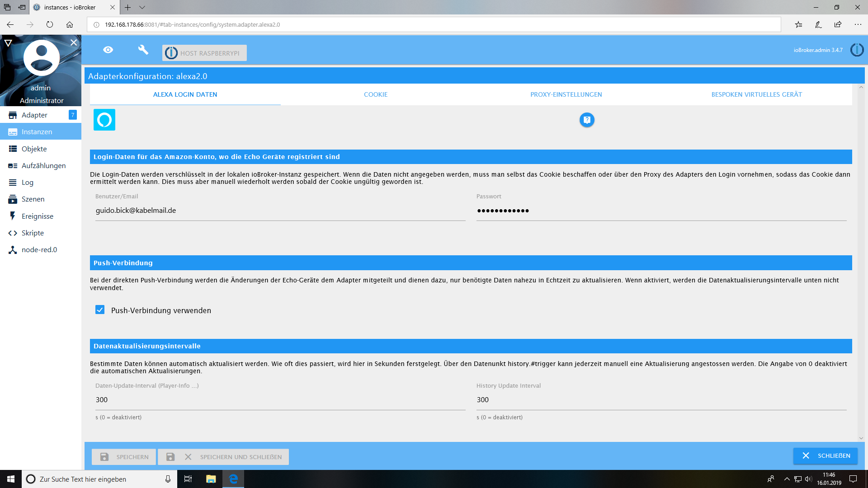Open Windows Start menu
The height and width of the screenshot is (488, 868).
click(11, 479)
